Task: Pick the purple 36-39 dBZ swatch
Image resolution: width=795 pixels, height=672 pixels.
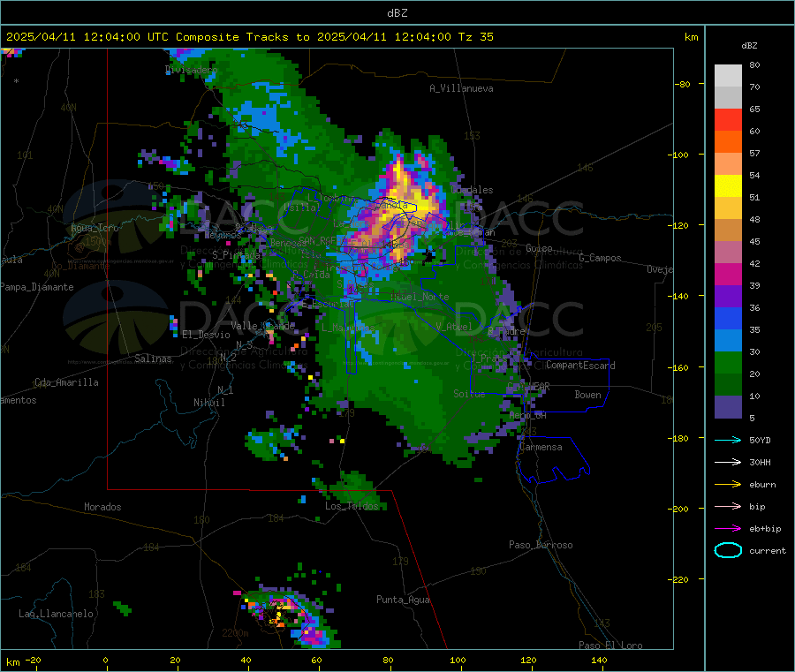Action: pos(728,297)
